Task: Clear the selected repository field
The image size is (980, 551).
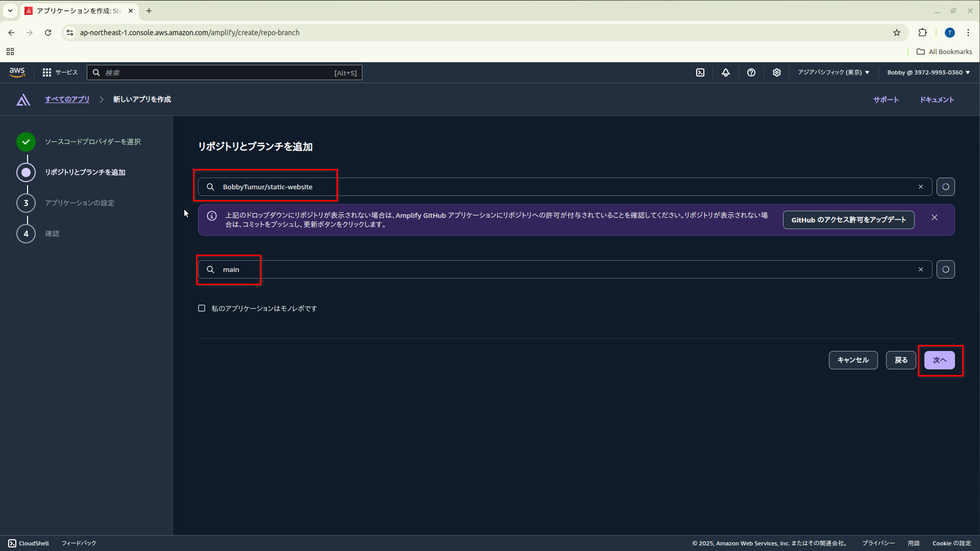Action: click(921, 187)
